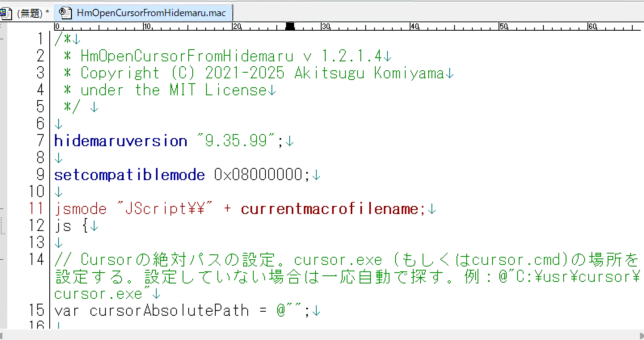
Task: Select the HmOpenCursorFromHidemaru.mac tab
Action: (151, 13)
